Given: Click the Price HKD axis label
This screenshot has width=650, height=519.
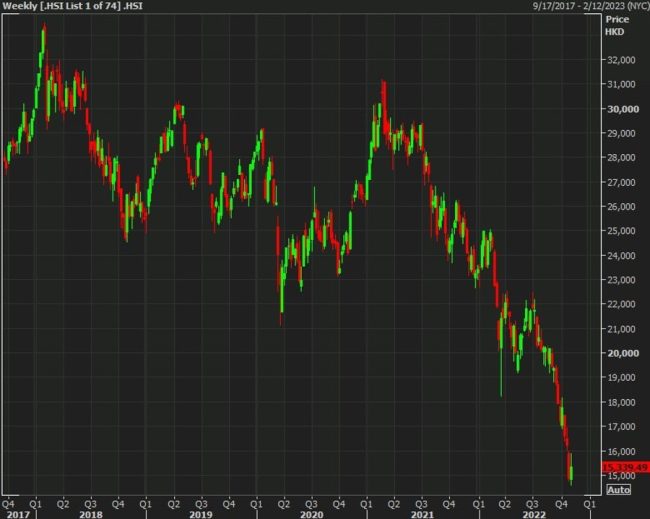Looking at the screenshot, I should (616, 25).
